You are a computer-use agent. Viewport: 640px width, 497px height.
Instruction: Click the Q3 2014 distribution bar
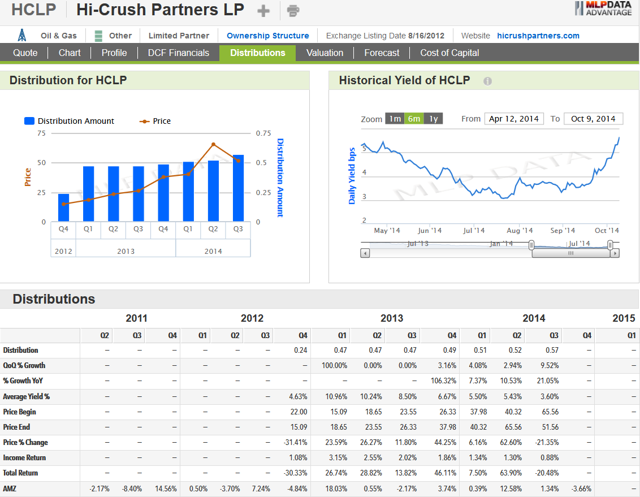(238, 188)
